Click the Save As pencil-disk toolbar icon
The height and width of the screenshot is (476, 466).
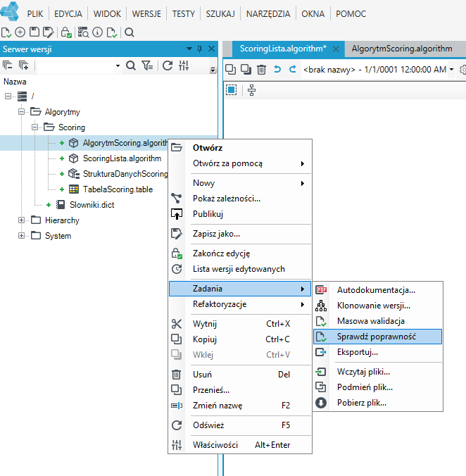49,32
